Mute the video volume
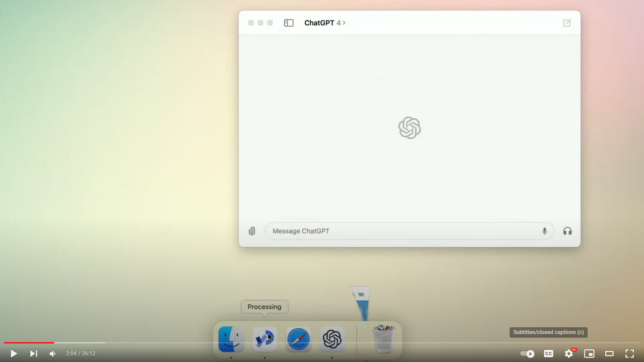 53,354
